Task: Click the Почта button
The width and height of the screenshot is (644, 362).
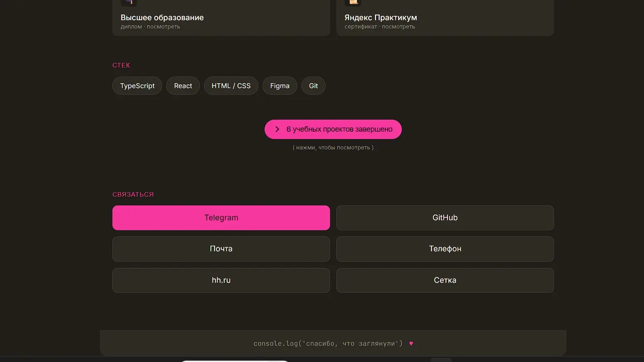Action: click(x=221, y=249)
